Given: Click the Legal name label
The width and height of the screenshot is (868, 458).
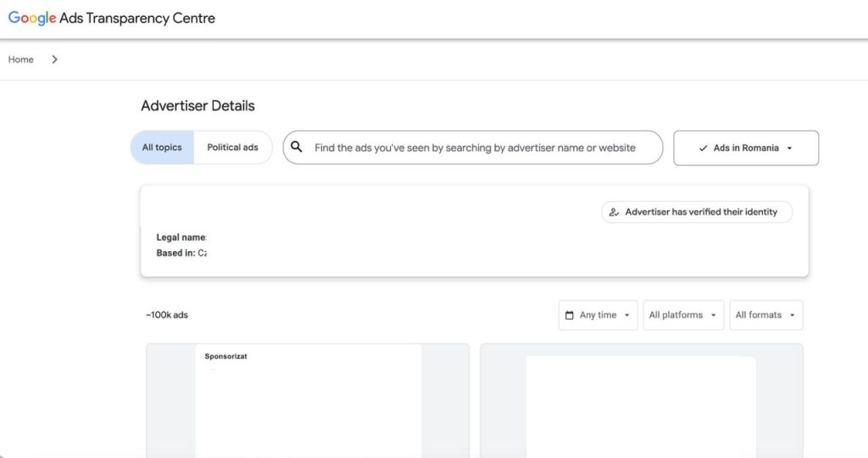Looking at the screenshot, I should click(181, 237).
